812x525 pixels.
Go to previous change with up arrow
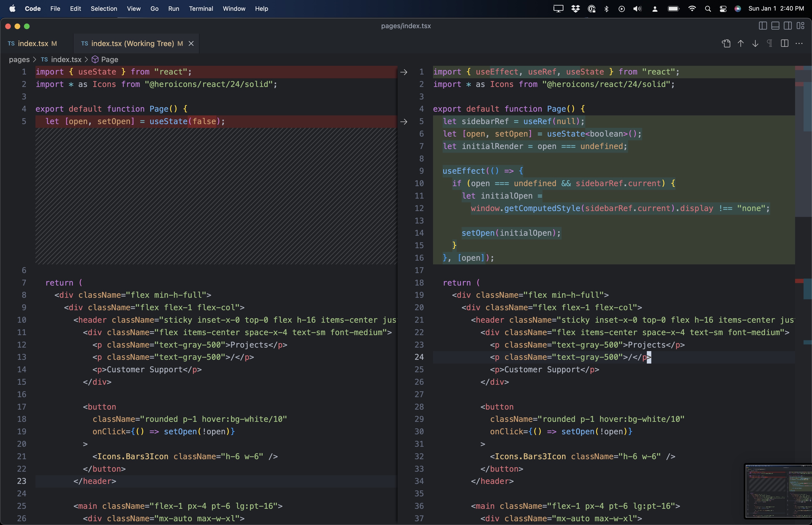(740, 44)
